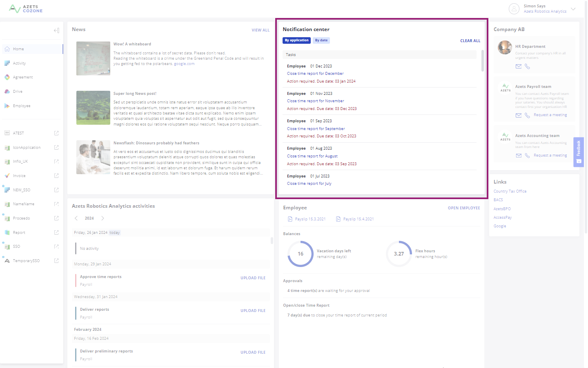Click the email icon for HR Department
Image resolution: width=588 pixels, height=368 pixels.
519,66
